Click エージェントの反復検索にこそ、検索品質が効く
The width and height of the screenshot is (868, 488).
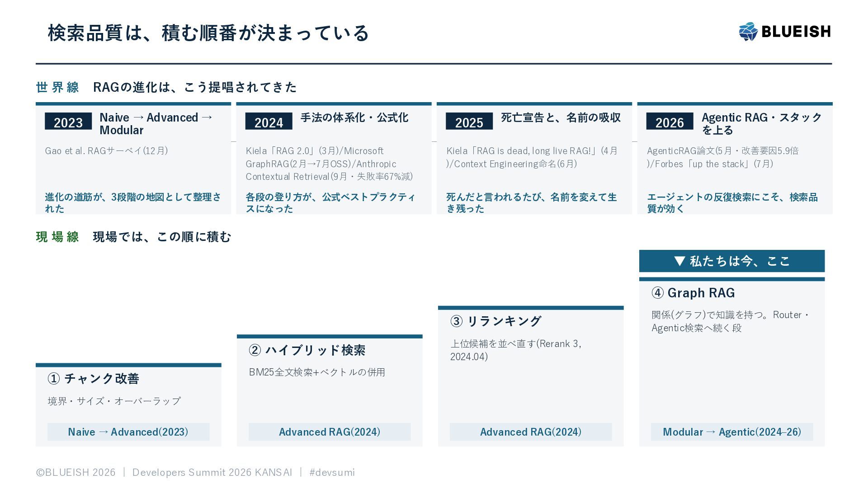pyautogui.click(x=732, y=203)
